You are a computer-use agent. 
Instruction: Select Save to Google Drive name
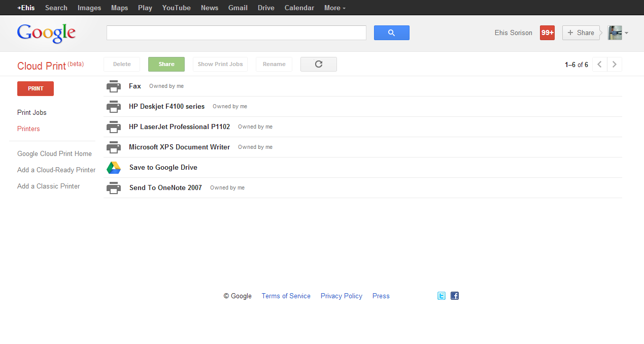click(163, 167)
